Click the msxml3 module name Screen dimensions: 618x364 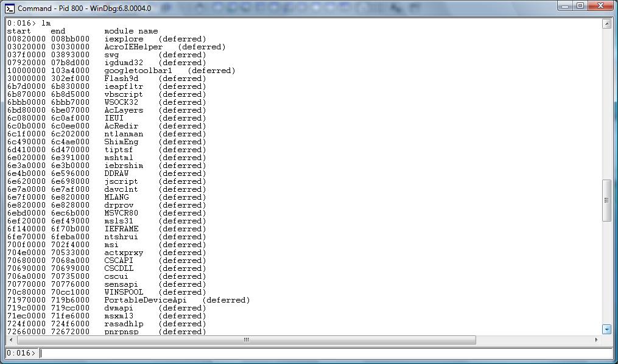[x=119, y=316]
